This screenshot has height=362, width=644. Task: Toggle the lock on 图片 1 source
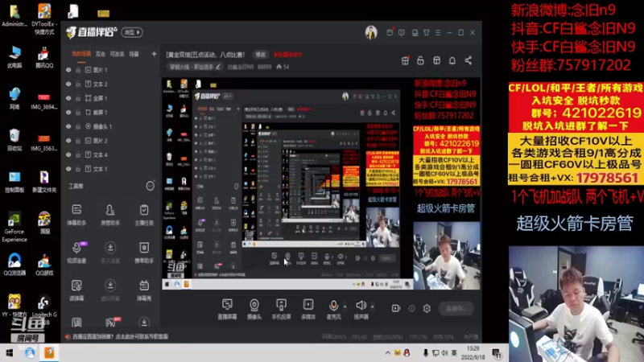click(x=77, y=70)
